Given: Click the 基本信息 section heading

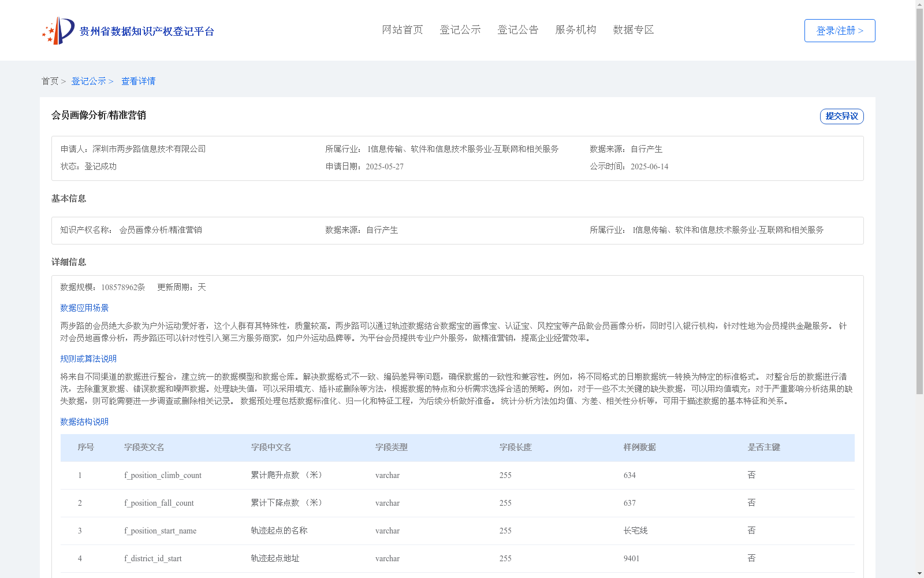Looking at the screenshot, I should pyautogui.click(x=69, y=198).
